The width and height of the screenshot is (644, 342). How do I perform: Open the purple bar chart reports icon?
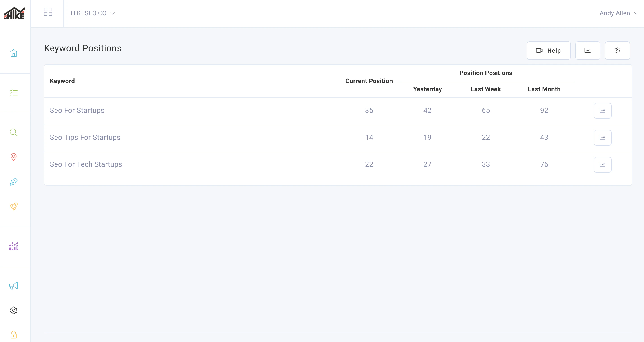pos(13,246)
